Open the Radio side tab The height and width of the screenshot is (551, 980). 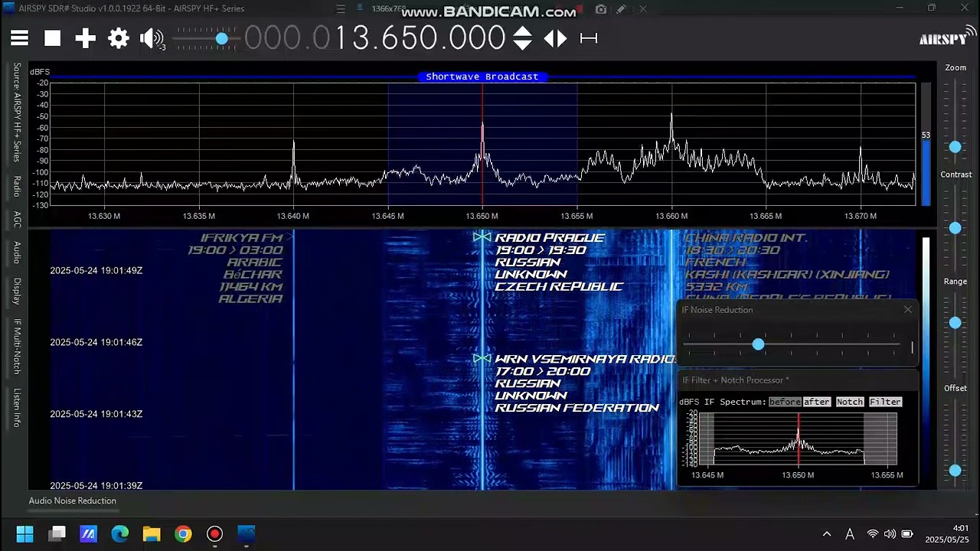(17, 187)
